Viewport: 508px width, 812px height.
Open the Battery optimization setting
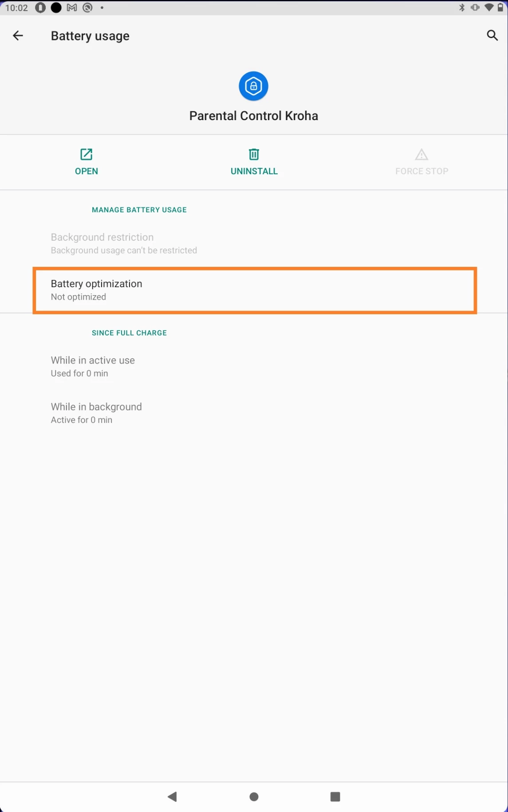(x=254, y=290)
